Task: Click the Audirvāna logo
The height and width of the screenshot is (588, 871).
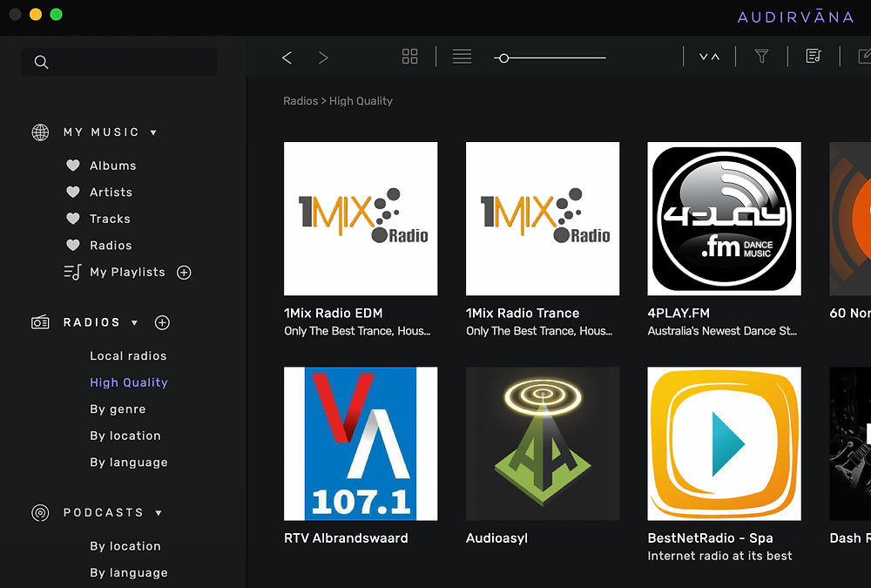Action: [795, 17]
